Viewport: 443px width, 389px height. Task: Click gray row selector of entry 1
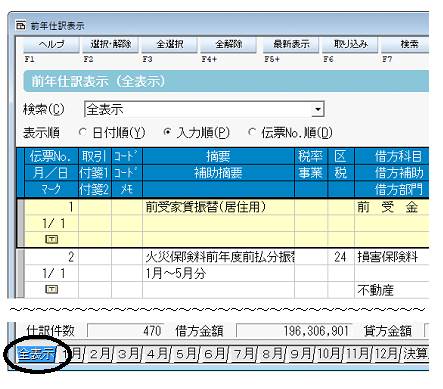21,223
